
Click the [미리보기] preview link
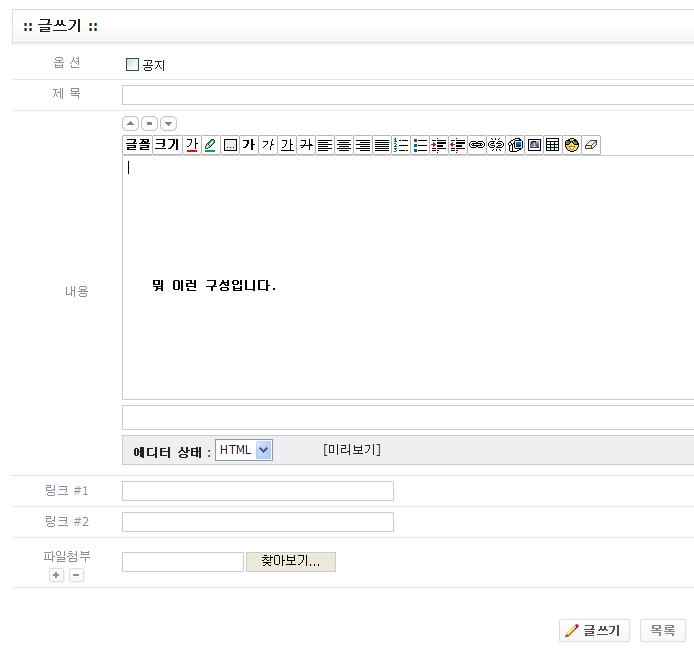pyautogui.click(x=352, y=450)
